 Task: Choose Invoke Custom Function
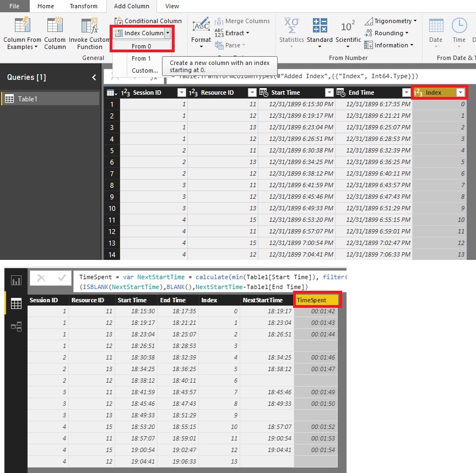[x=89, y=34]
